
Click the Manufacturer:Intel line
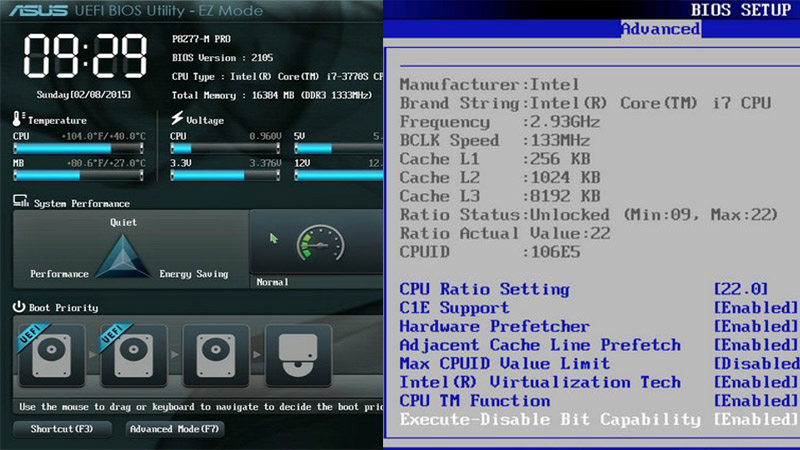tap(489, 85)
